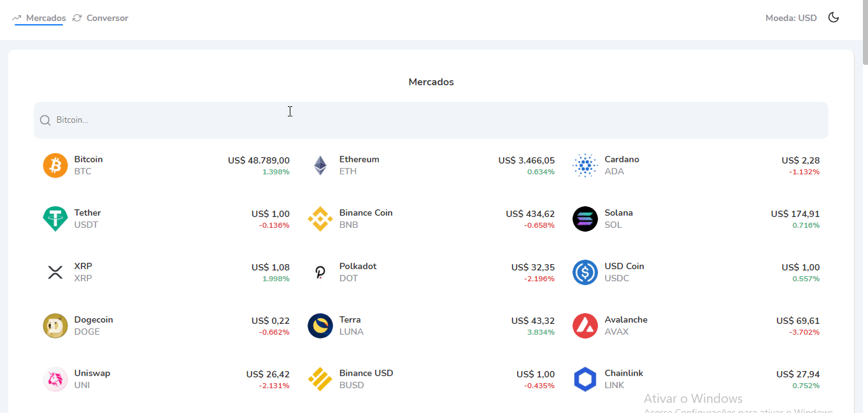The height and width of the screenshot is (413, 868).
Task: Focus the Bitcoin... search input field
Action: [431, 120]
